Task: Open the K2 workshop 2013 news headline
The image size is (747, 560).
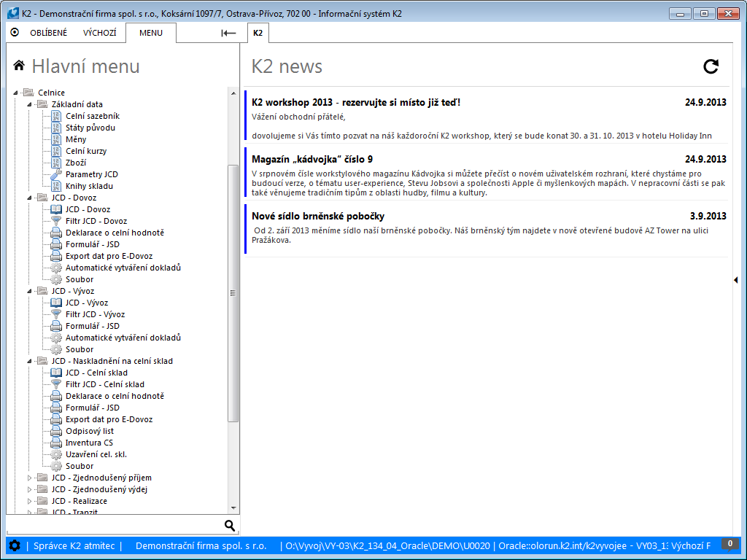Action: tap(356, 102)
